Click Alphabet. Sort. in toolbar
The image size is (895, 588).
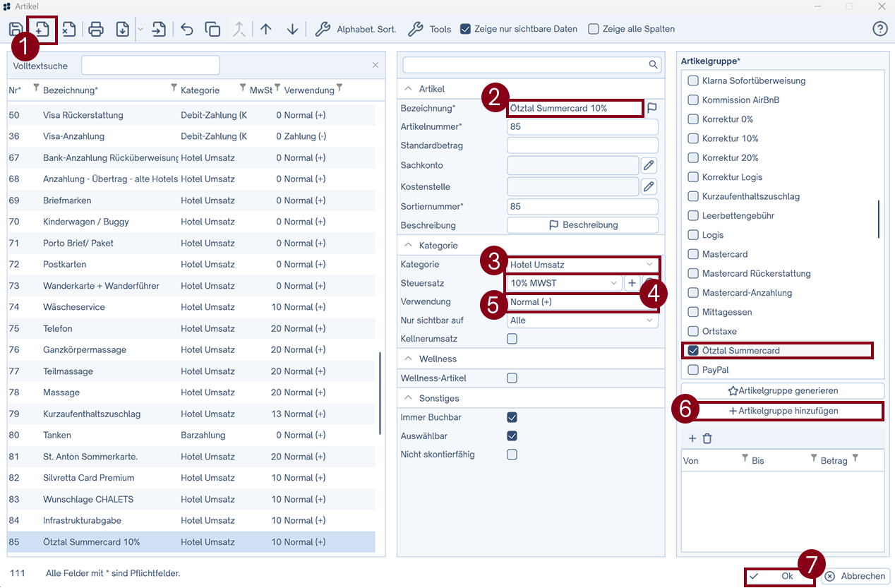(356, 29)
